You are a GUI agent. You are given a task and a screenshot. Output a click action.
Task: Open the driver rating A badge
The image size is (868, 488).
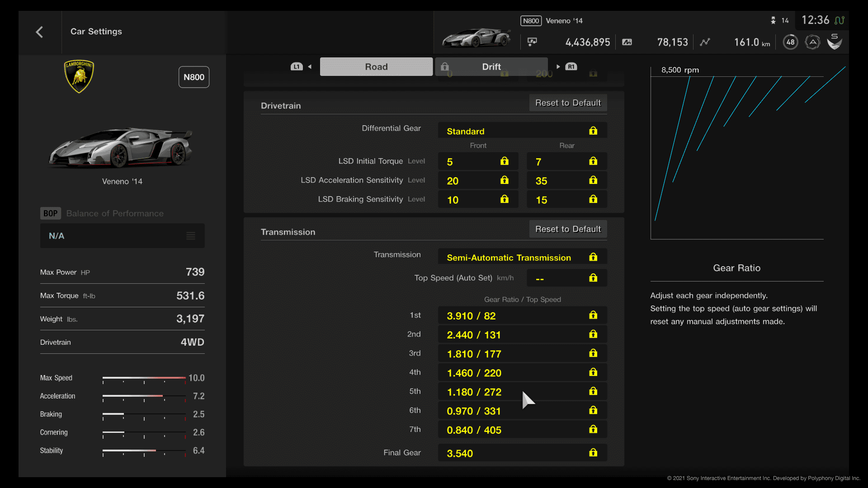(812, 42)
